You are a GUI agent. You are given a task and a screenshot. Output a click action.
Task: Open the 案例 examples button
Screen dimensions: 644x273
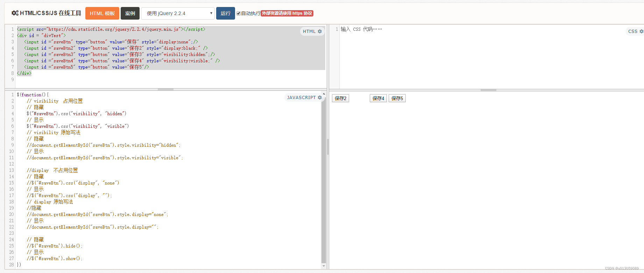(130, 13)
